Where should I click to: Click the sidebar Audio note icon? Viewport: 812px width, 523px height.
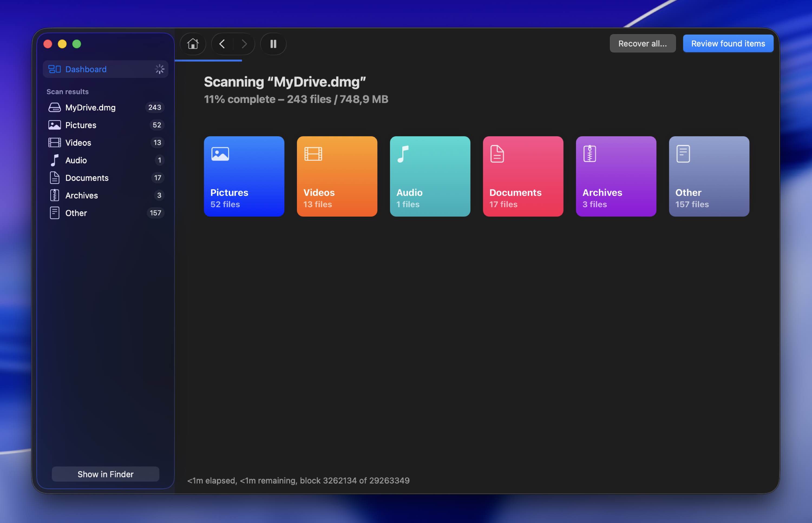pos(54,160)
